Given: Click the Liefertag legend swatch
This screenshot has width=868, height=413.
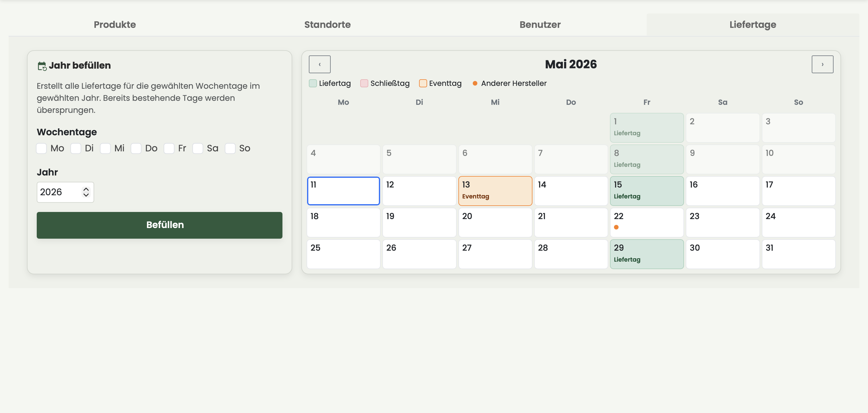Looking at the screenshot, I should pyautogui.click(x=313, y=83).
